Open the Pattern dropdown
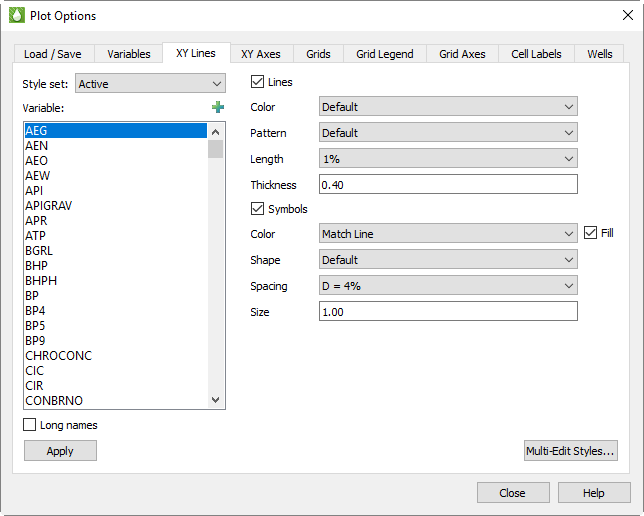Screen dimensions: 644x516 tap(448, 132)
